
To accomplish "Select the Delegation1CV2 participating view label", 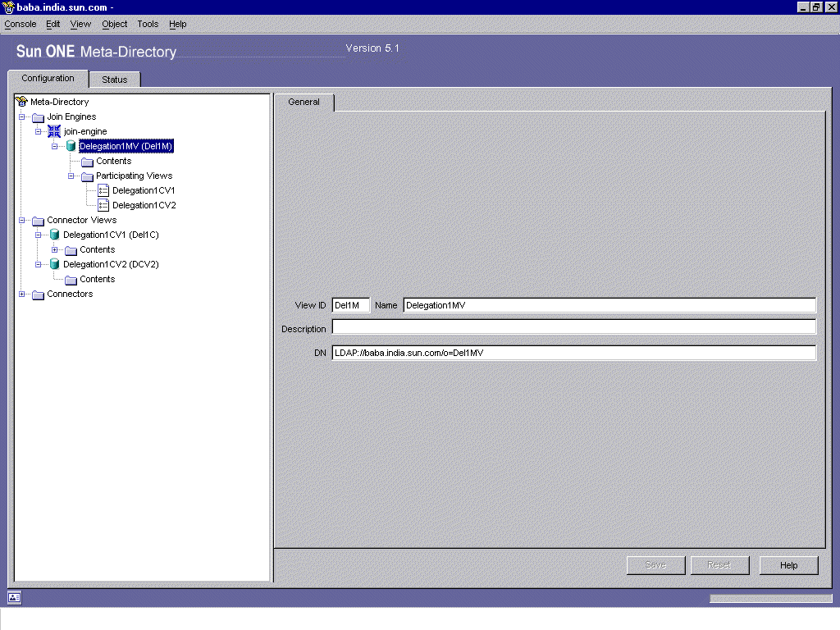I will coord(144,205).
